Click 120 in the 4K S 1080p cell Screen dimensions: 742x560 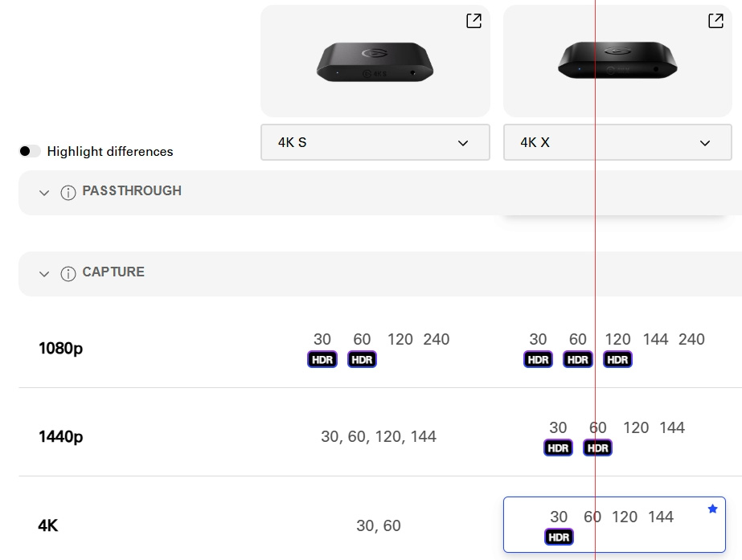point(400,339)
